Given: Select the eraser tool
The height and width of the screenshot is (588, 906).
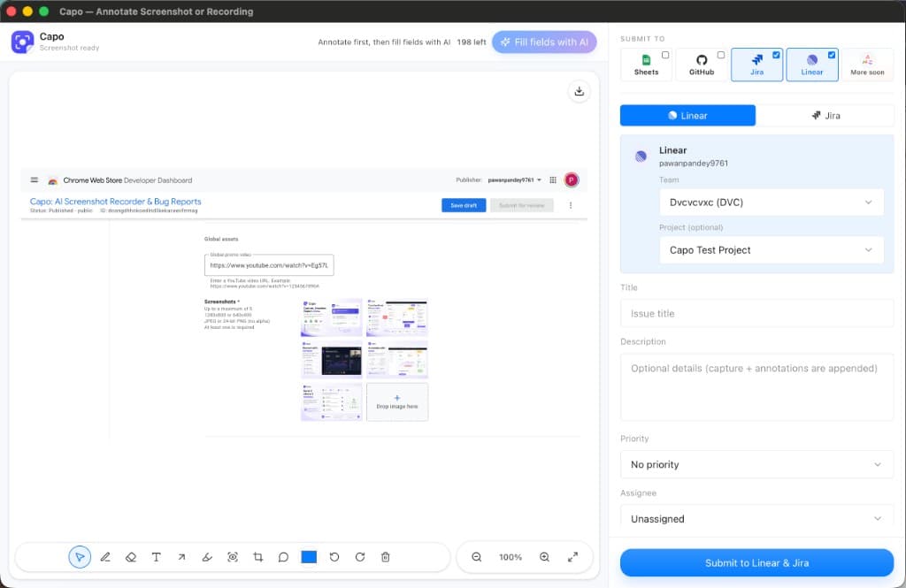Looking at the screenshot, I should point(131,557).
